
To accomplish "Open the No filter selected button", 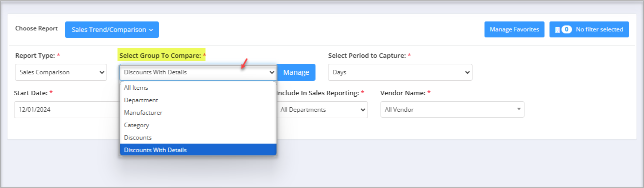I will coord(589,29).
